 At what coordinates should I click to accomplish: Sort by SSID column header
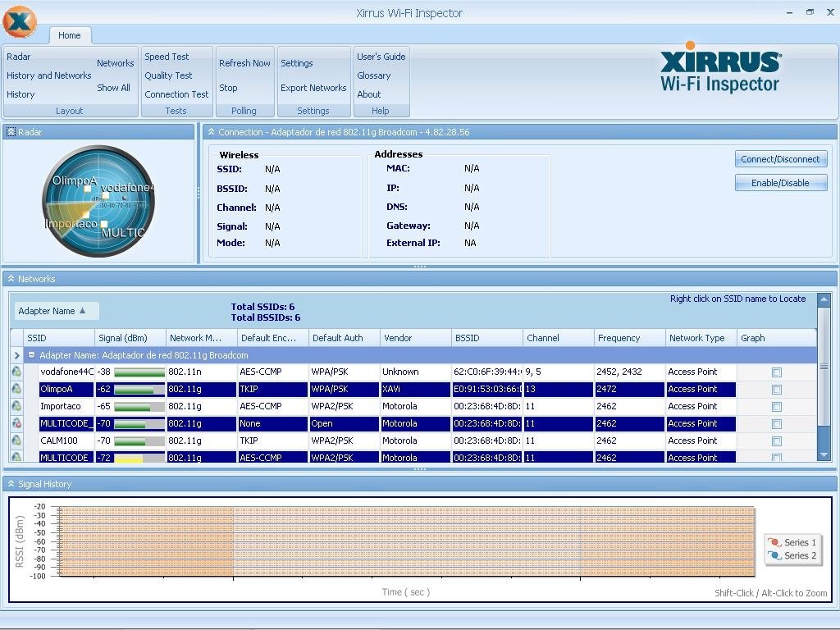pyautogui.click(x=59, y=338)
